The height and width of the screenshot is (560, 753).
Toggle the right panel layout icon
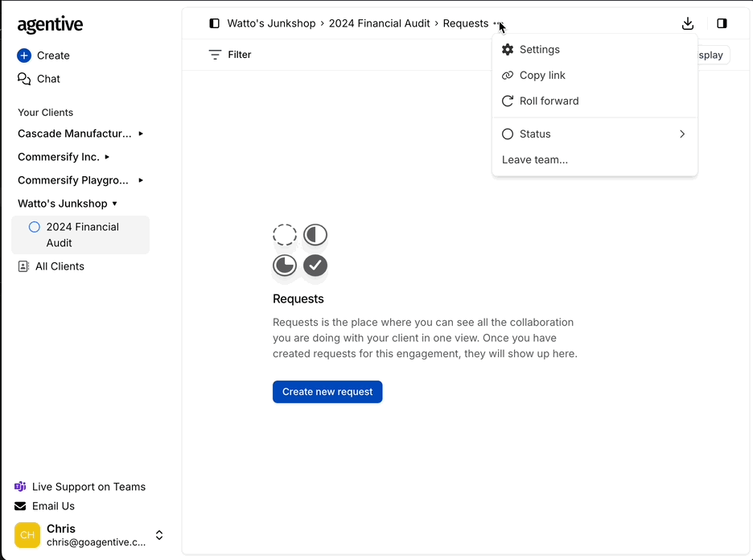click(722, 23)
